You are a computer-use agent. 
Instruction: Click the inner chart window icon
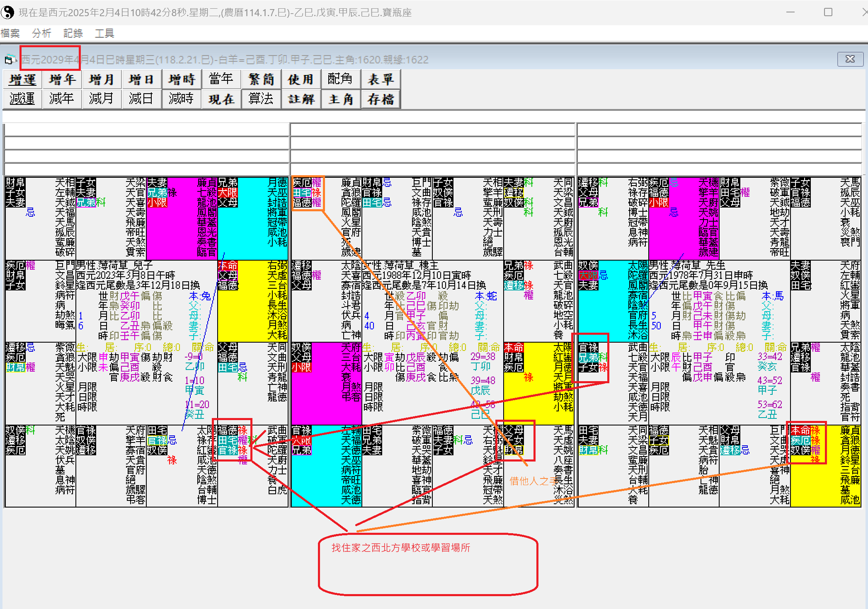pos(10,60)
